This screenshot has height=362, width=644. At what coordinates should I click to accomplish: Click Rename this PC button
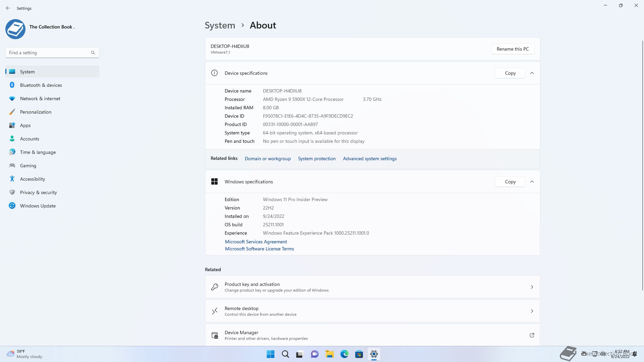[x=513, y=49]
